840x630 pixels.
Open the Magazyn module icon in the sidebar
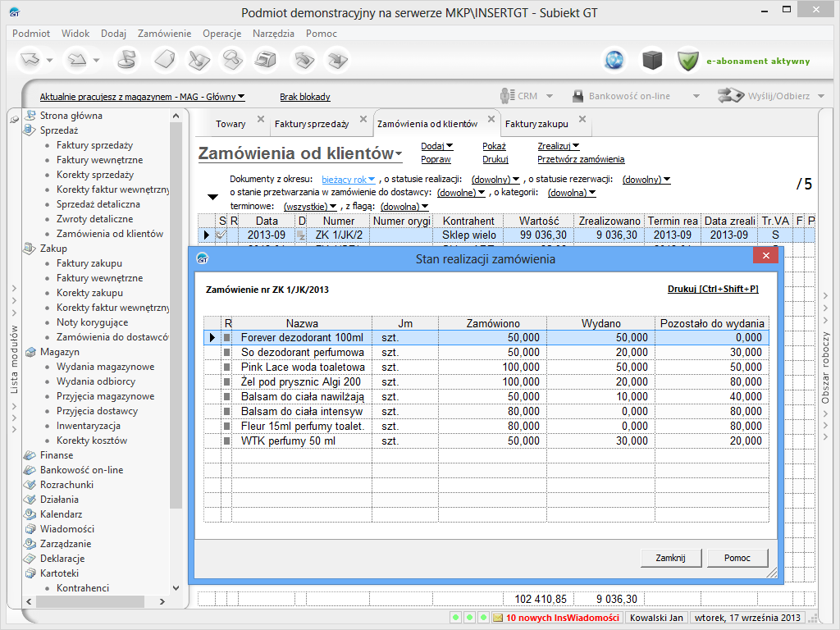coord(30,352)
